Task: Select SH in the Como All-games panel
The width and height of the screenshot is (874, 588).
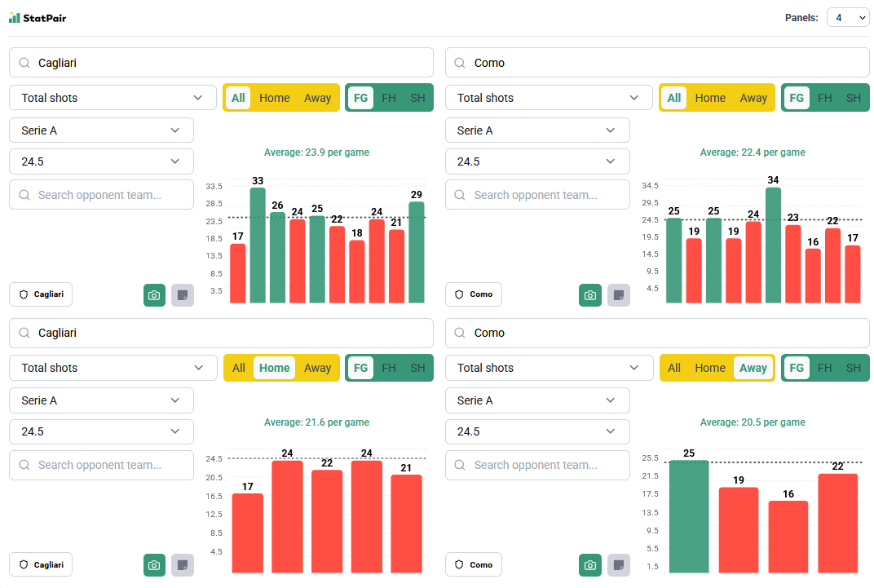Action: click(853, 98)
